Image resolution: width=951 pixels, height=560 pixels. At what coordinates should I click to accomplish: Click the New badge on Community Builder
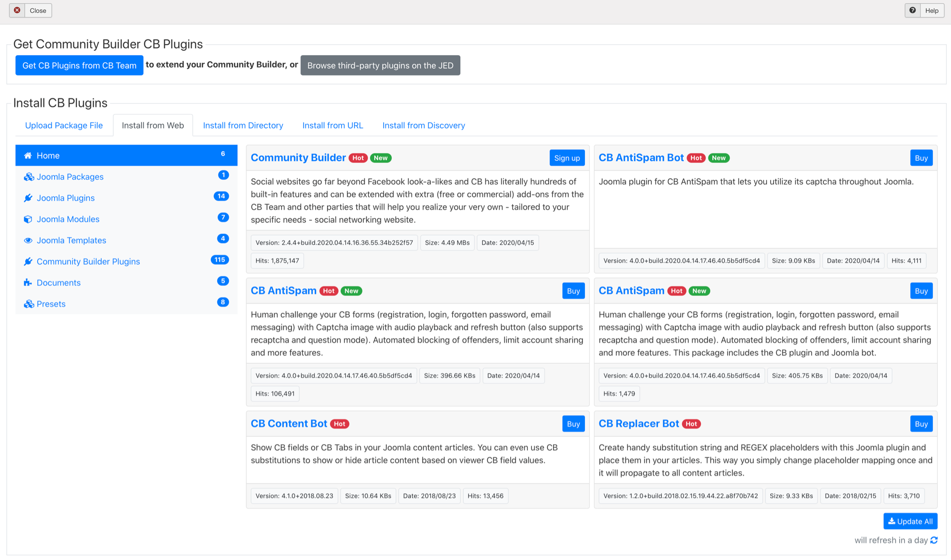point(380,158)
